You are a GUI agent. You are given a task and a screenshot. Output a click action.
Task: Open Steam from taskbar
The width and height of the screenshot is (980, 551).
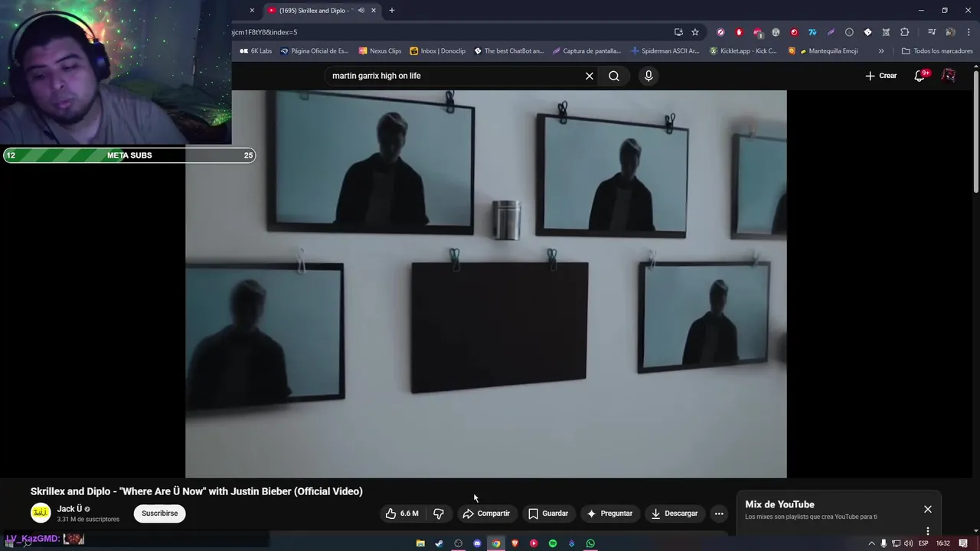point(439,543)
